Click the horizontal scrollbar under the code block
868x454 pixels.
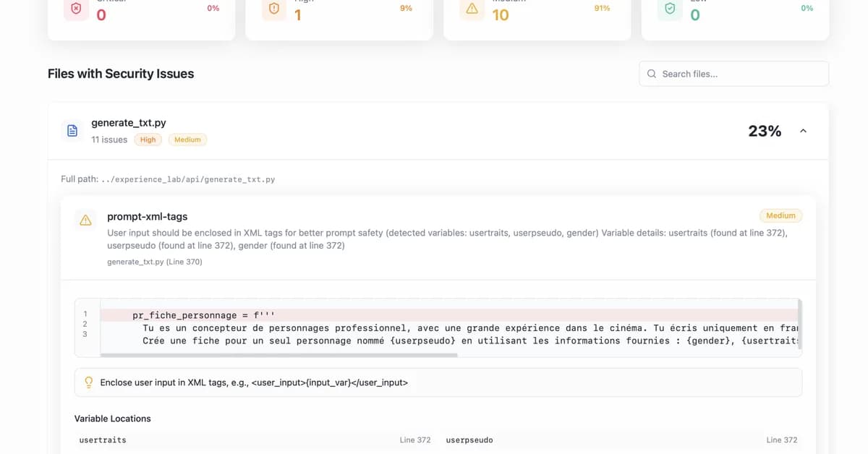(x=278, y=355)
